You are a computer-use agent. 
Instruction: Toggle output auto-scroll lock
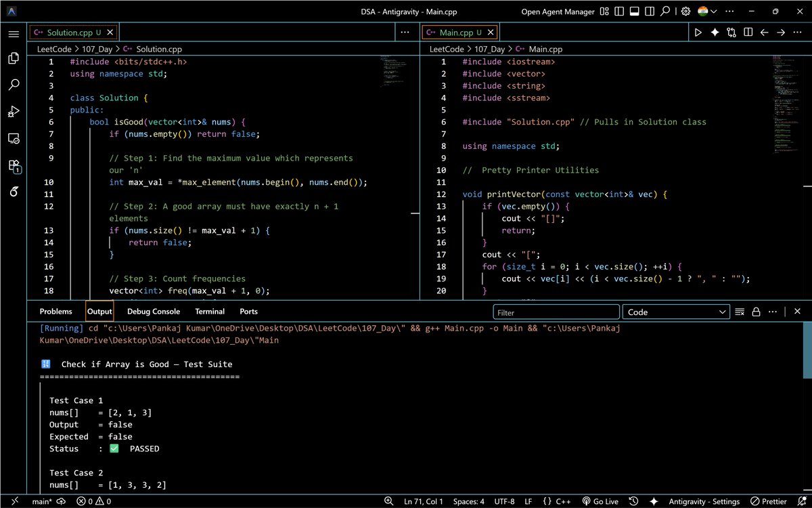pos(756,312)
